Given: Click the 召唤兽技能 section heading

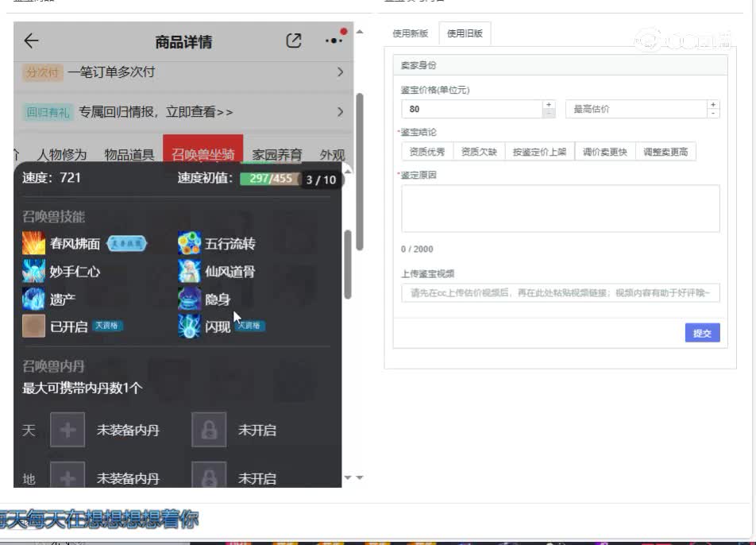Looking at the screenshot, I should [x=53, y=217].
